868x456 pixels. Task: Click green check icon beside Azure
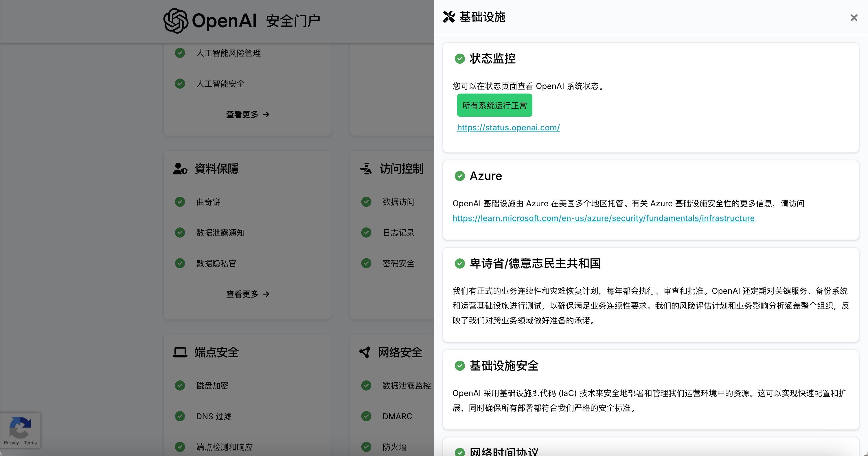tap(460, 176)
